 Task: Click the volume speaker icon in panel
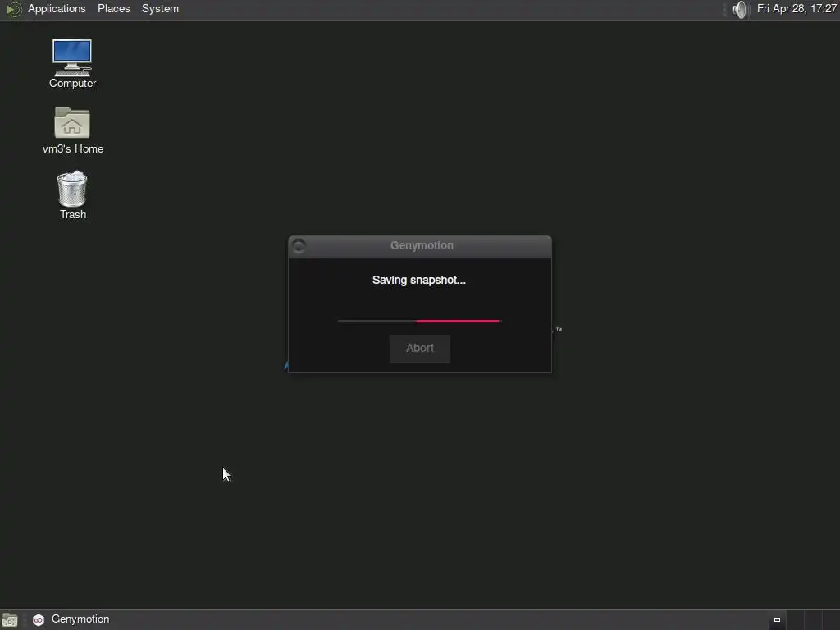(739, 9)
